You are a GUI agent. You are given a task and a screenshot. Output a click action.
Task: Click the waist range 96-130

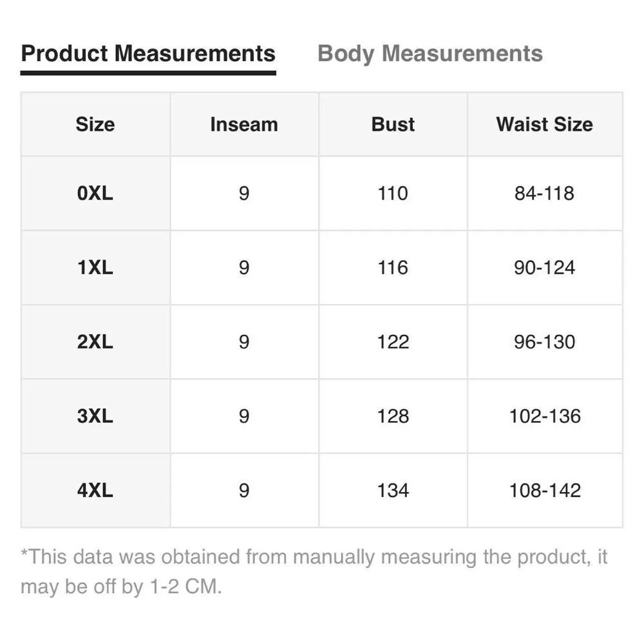[x=545, y=342]
